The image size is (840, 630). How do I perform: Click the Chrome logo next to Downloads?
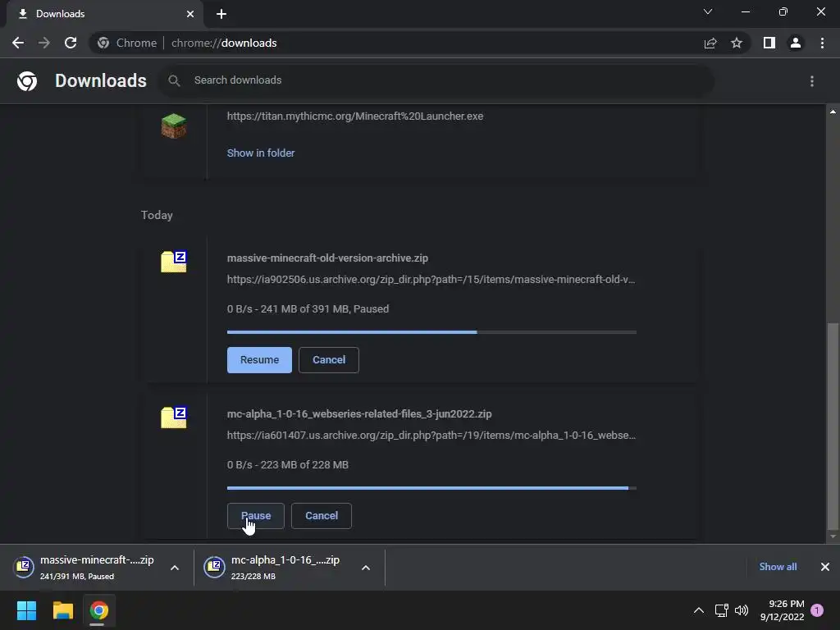(x=27, y=81)
